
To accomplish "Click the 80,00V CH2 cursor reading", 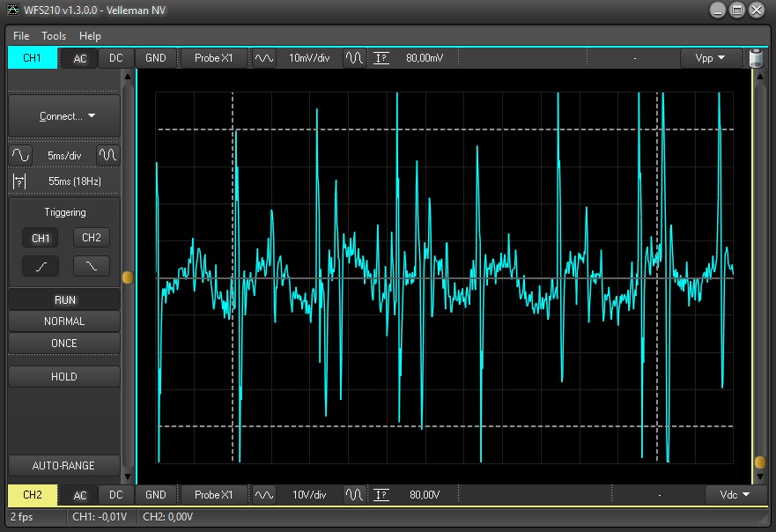I will click(x=425, y=494).
